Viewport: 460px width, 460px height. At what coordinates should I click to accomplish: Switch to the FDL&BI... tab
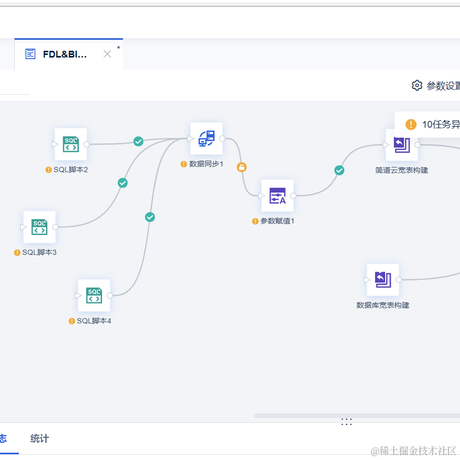pyautogui.click(x=69, y=54)
